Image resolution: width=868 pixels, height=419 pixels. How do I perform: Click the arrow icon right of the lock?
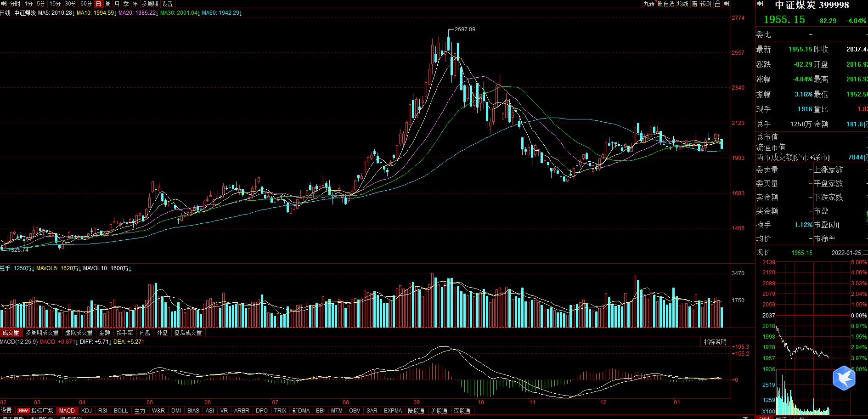727,4
